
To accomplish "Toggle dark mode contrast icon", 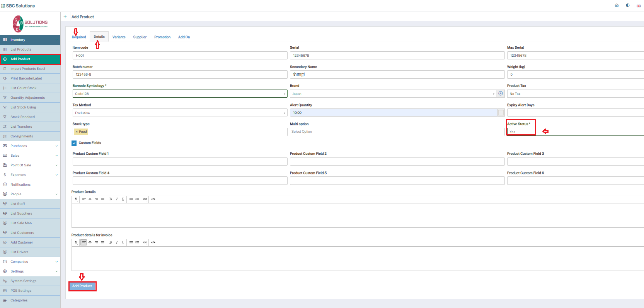I will click(x=627, y=5).
